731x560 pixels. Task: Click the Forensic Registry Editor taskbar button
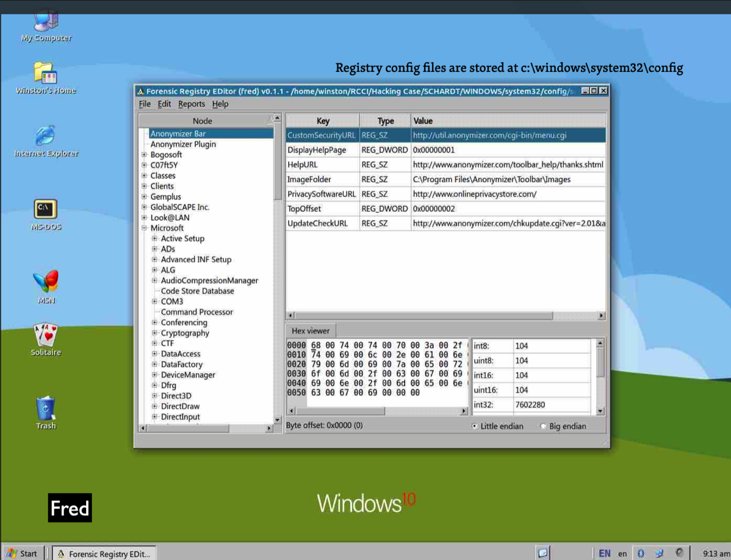click(103, 553)
